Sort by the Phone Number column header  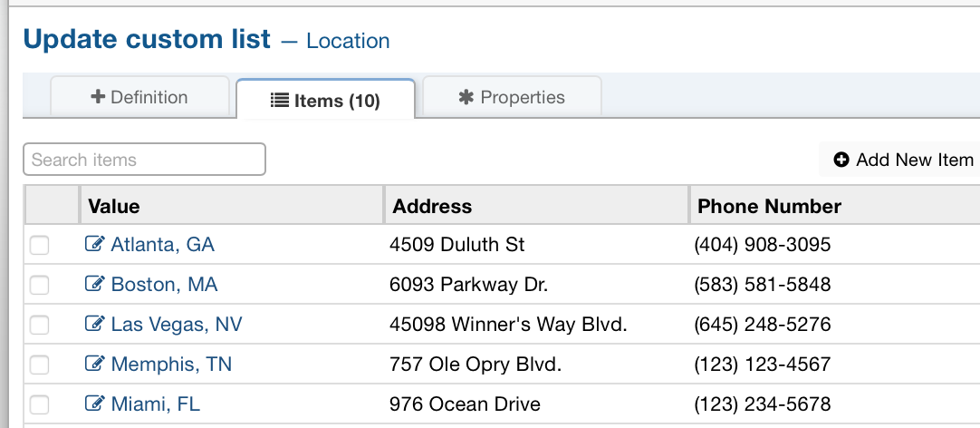[834, 205]
